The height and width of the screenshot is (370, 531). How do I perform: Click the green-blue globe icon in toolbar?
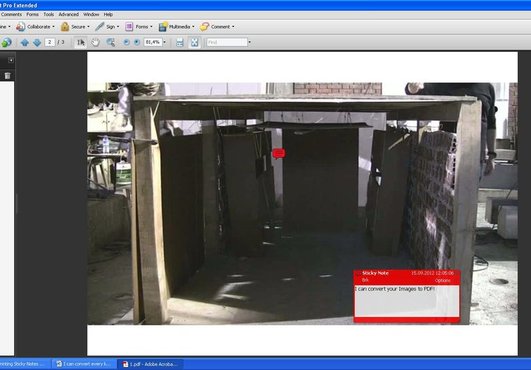pos(6,42)
